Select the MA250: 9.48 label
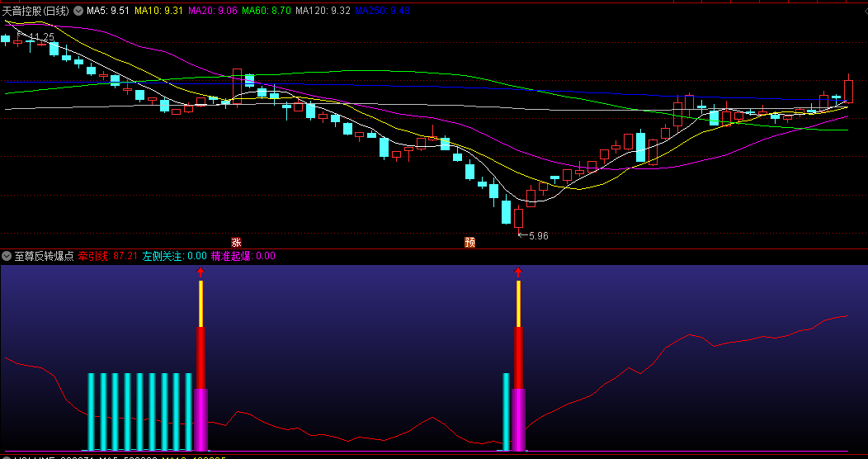Viewport: 868px width, 459px height. pos(382,11)
